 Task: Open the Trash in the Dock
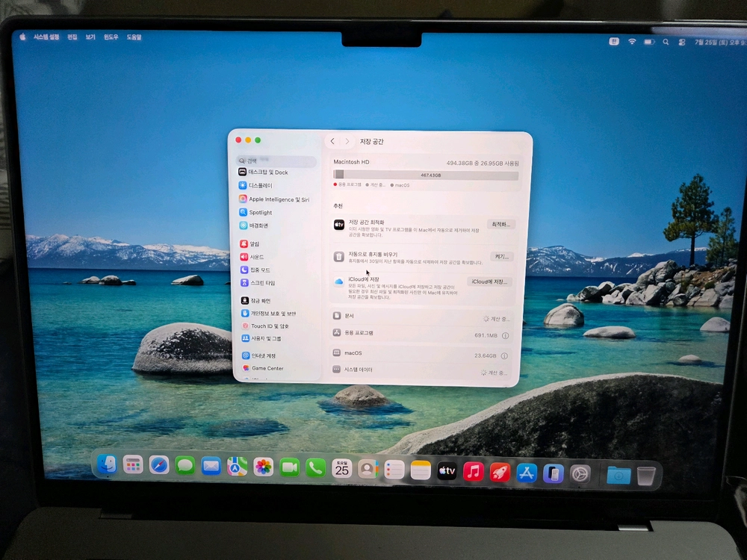point(646,476)
